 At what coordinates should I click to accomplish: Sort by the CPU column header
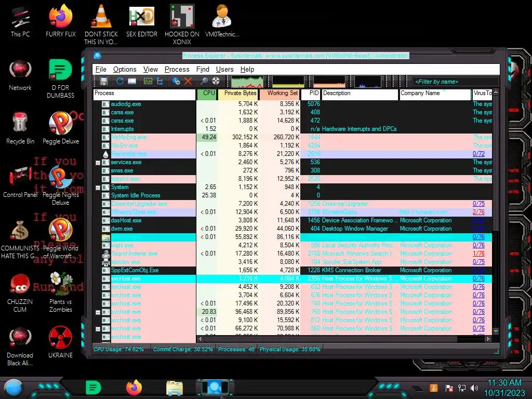pyautogui.click(x=207, y=94)
